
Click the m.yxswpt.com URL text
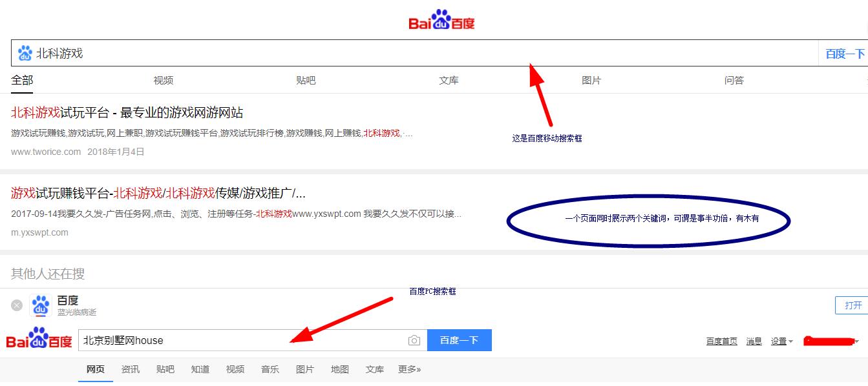pos(39,232)
